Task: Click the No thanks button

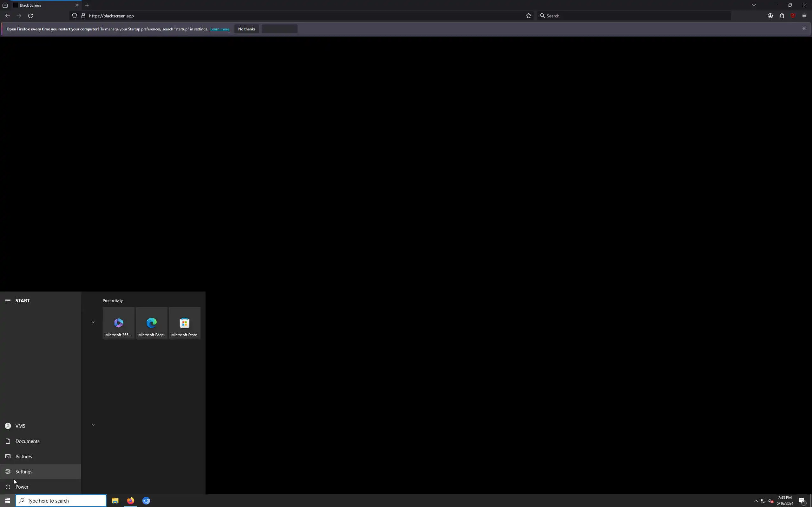Action: (x=247, y=29)
